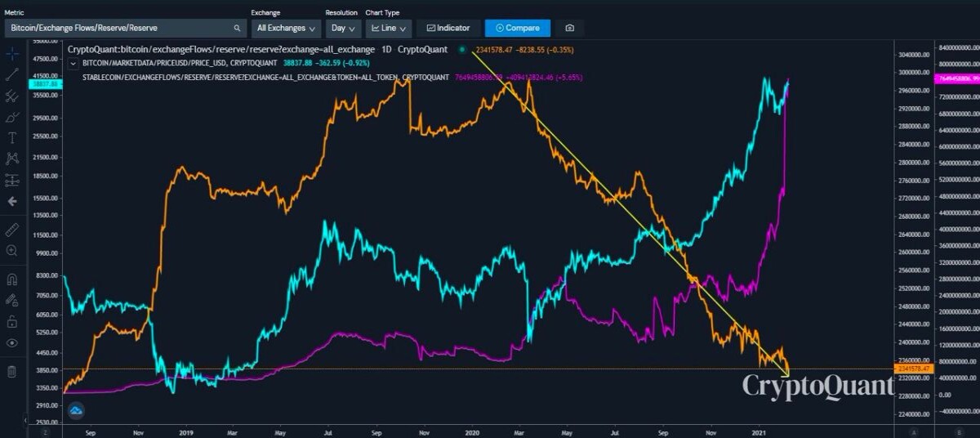Open the trash remove drawings tool
Screen dimensions: 980x438
12,372
